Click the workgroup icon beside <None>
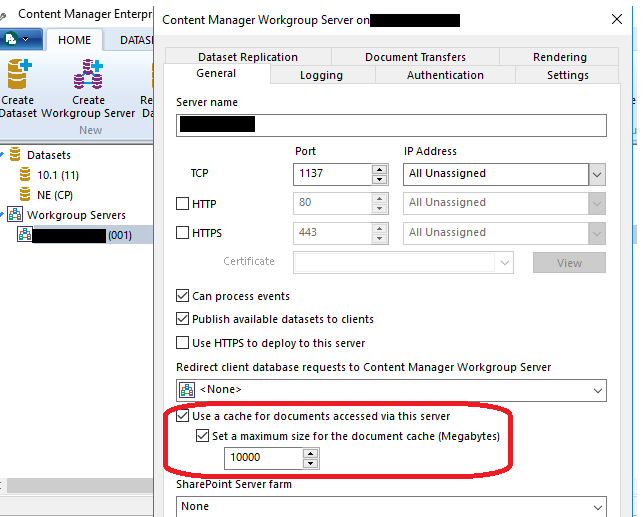Image resolution: width=643 pixels, height=517 pixels. (x=187, y=390)
